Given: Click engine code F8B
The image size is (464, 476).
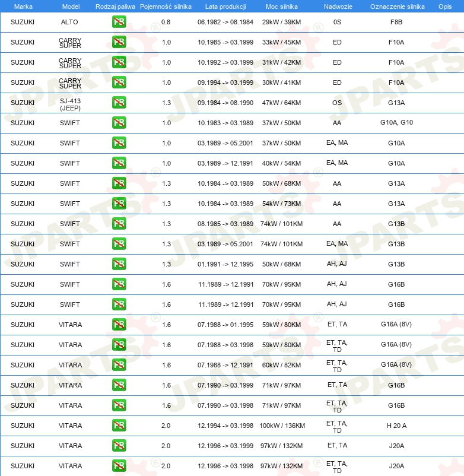Looking at the screenshot, I should pos(396,22).
